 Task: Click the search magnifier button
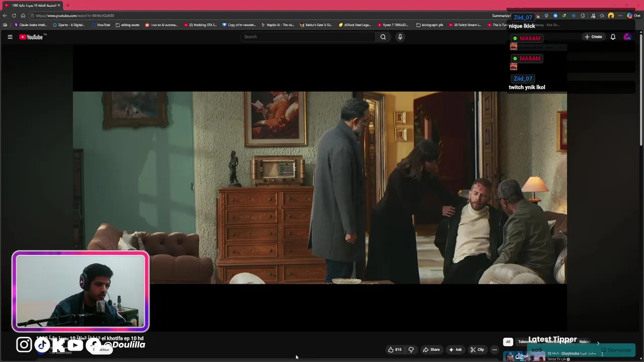pos(383,37)
